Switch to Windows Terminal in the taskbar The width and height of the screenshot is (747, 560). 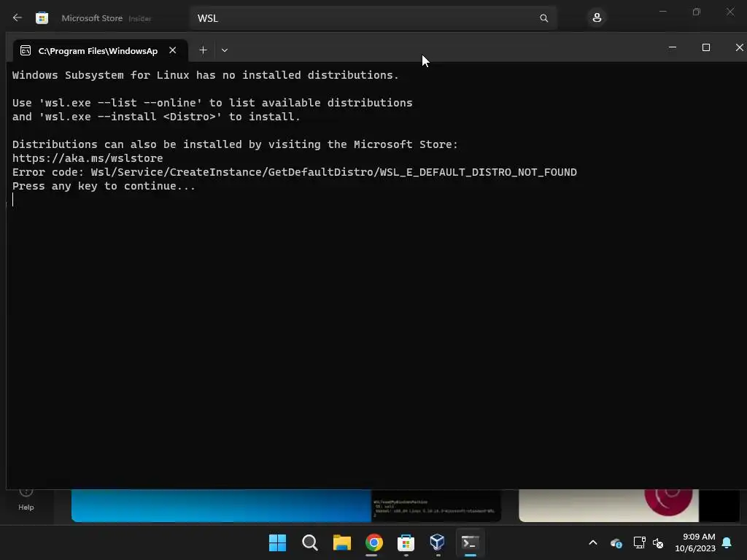point(470,542)
